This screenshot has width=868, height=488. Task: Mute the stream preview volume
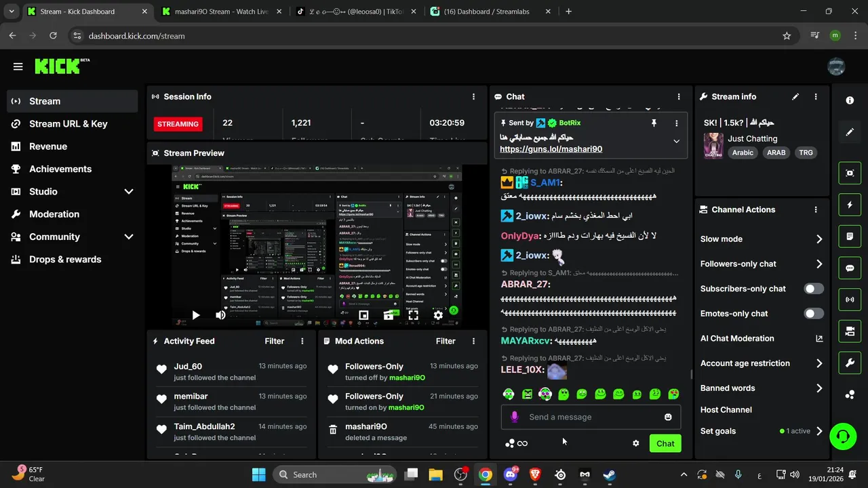[220, 315]
